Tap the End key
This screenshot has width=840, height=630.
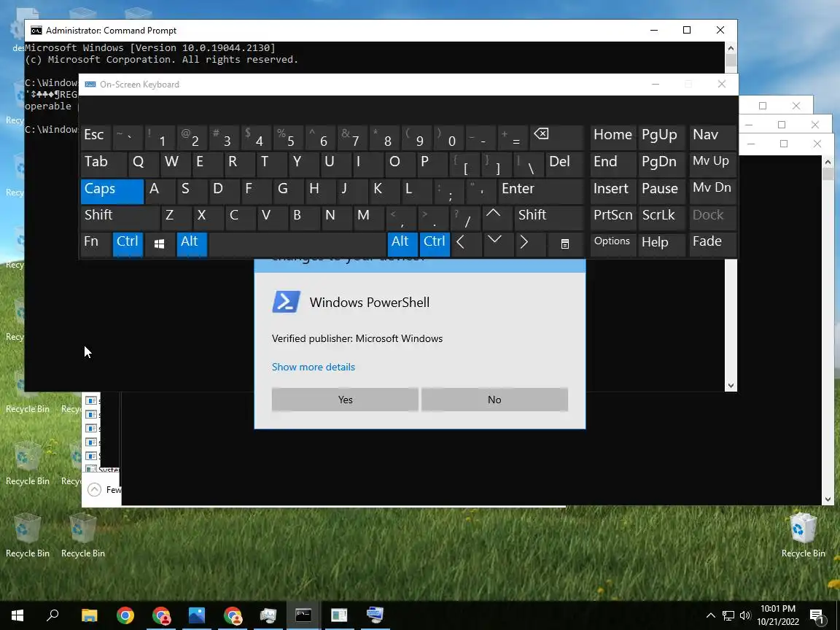pyautogui.click(x=613, y=165)
